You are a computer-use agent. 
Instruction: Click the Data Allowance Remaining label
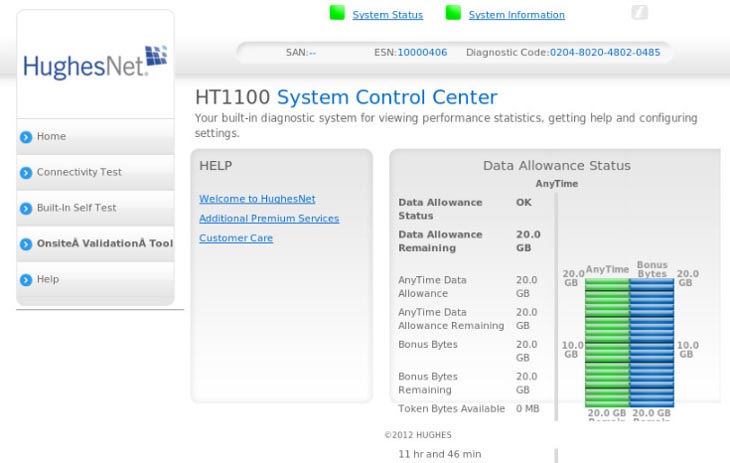pyautogui.click(x=440, y=241)
